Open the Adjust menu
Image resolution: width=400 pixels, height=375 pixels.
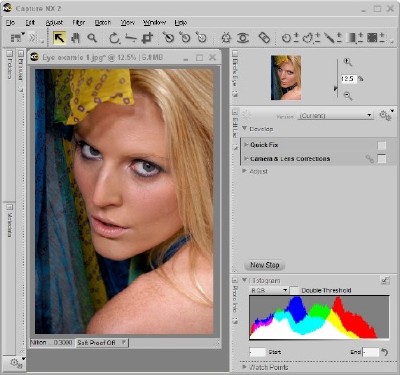pyautogui.click(x=54, y=22)
